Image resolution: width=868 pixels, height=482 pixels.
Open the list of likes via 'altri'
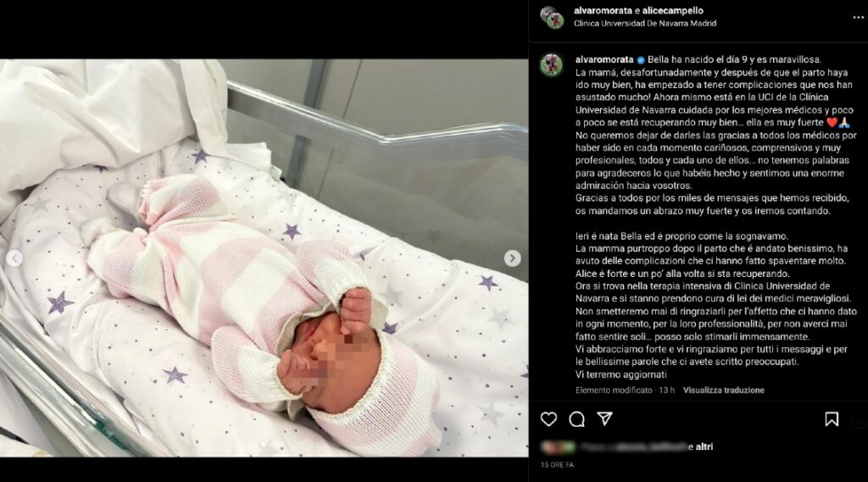[x=704, y=446]
